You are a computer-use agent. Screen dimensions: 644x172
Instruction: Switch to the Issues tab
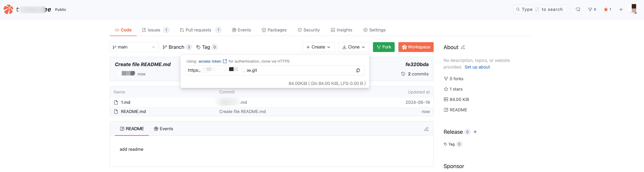pos(154,30)
